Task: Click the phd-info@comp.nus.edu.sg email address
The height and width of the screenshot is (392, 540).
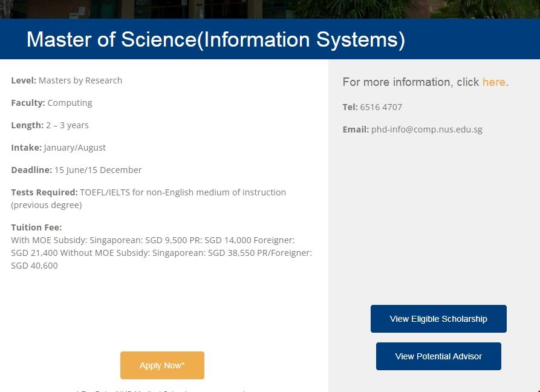Action: pyautogui.click(x=426, y=129)
